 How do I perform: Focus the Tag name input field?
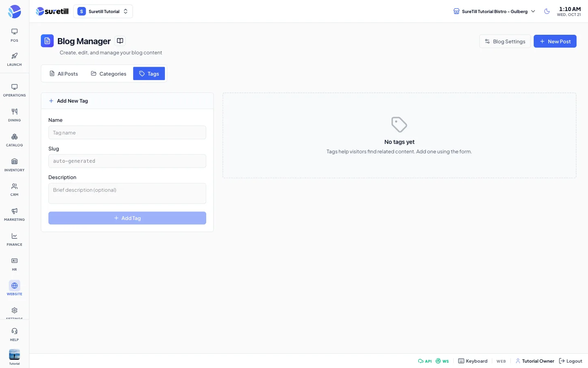tap(127, 132)
